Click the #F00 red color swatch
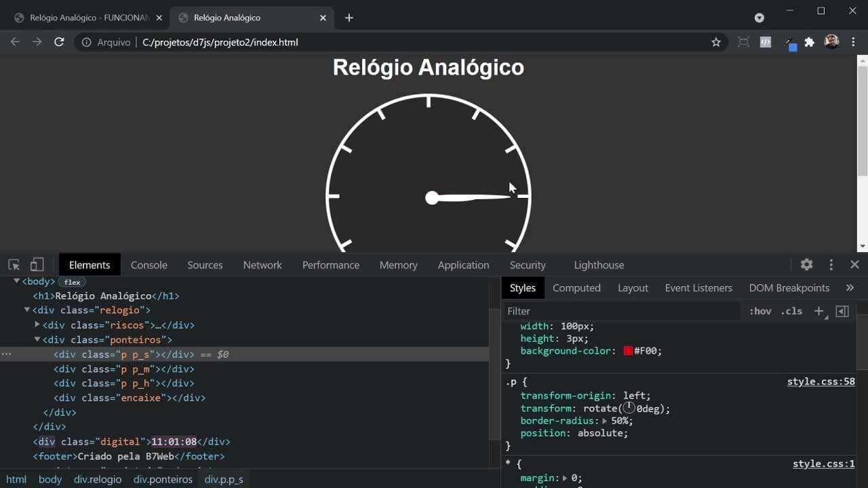Screen dimensions: 868x488 [629, 351]
